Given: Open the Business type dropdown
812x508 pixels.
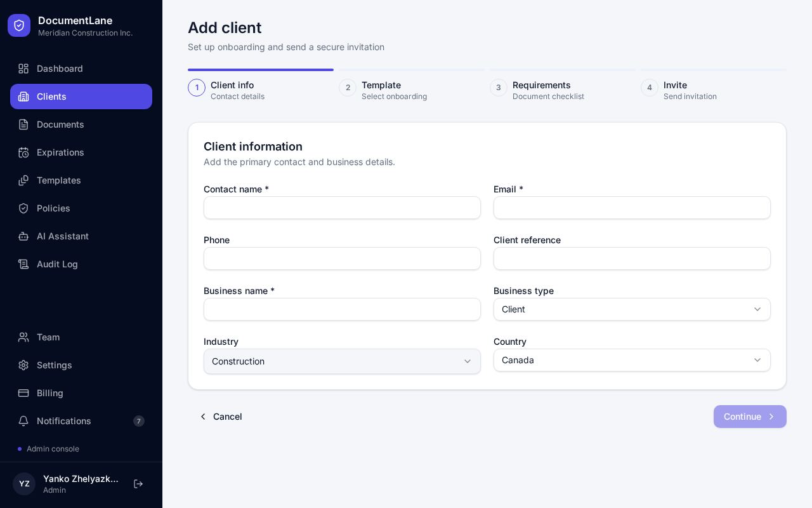Looking at the screenshot, I should pos(632,309).
